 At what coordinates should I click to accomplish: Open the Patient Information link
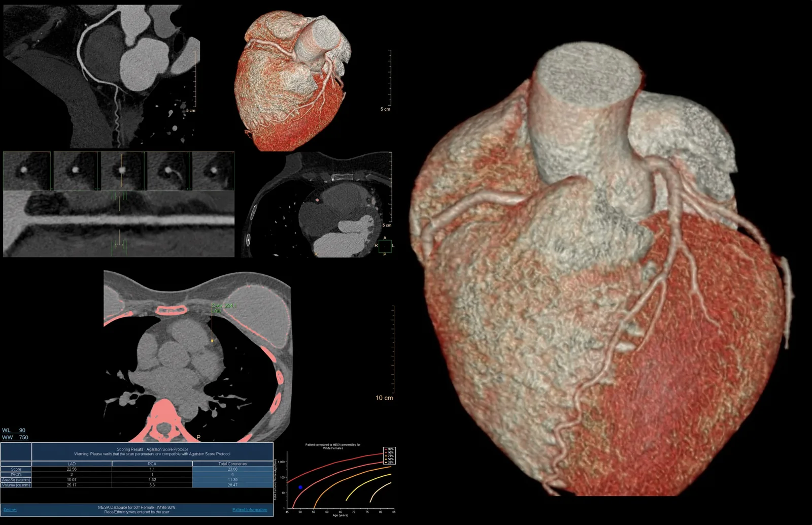pos(250,509)
